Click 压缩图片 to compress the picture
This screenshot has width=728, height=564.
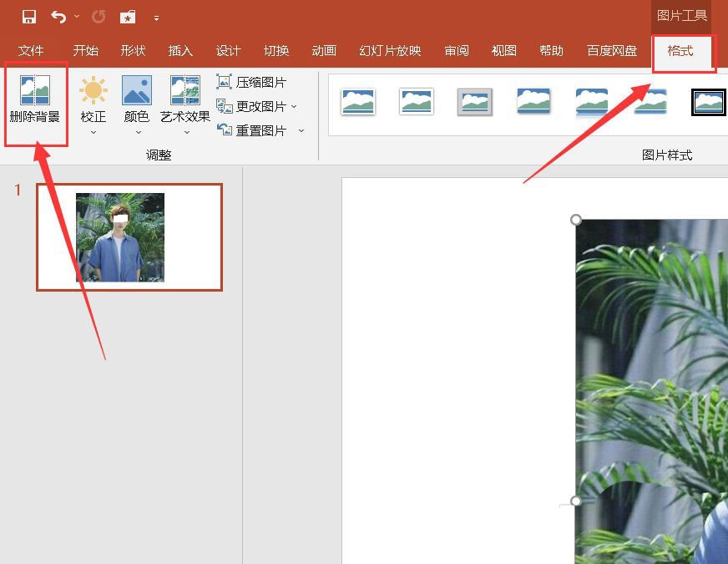click(x=250, y=82)
